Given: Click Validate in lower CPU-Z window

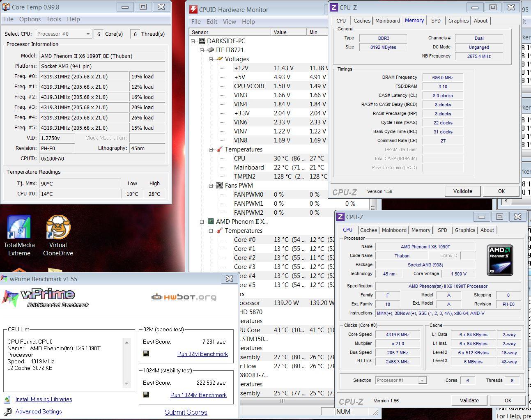Looking at the screenshot, I should 469,400.
